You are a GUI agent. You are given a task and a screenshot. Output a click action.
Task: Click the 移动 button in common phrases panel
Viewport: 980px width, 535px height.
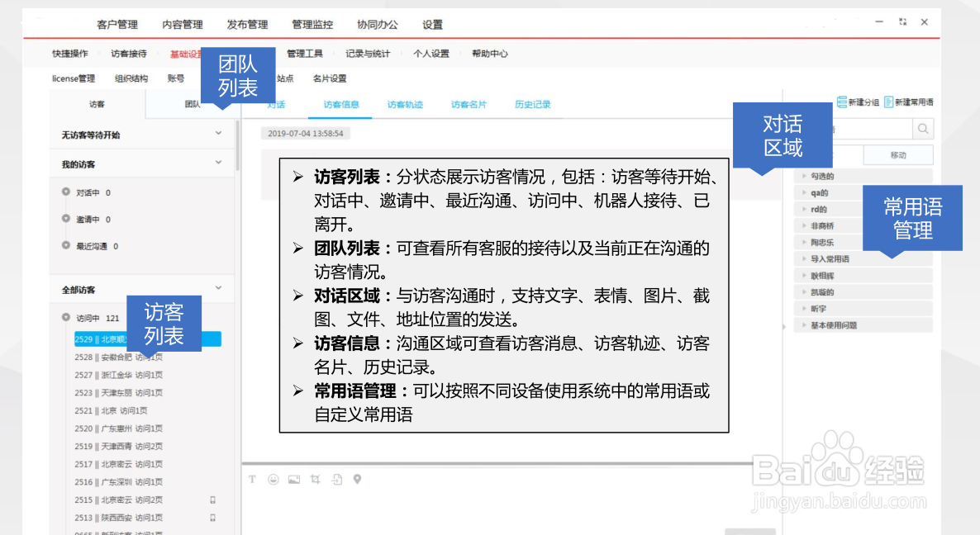pyautogui.click(x=898, y=154)
